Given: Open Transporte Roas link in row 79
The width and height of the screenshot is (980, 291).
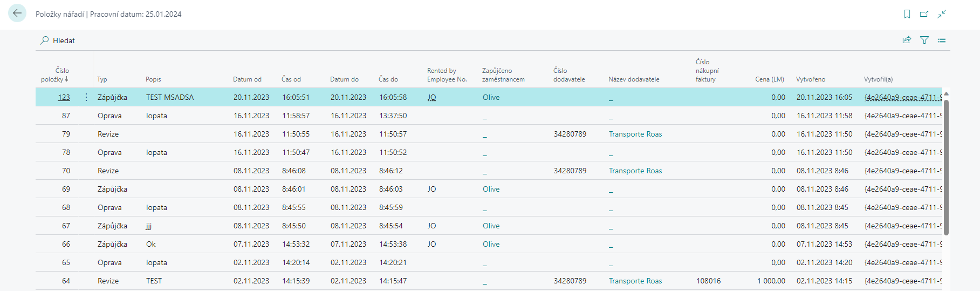Looking at the screenshot, I should [635, 134].
